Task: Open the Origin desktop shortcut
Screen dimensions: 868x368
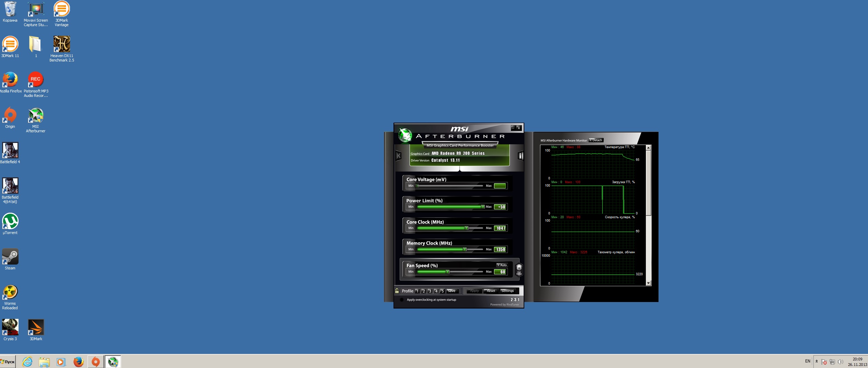Action: (10, 118)
